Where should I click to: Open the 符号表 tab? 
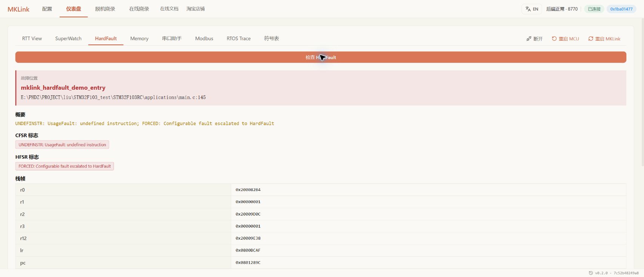272,38
